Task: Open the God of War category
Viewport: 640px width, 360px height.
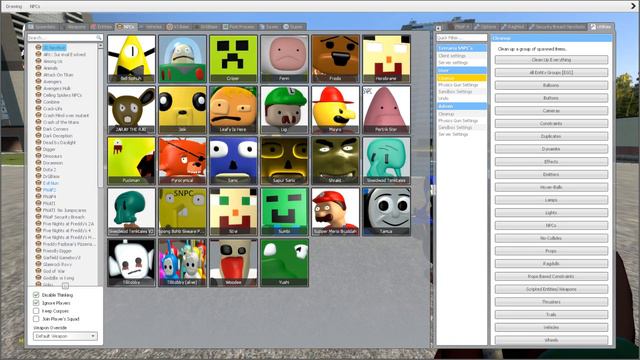Action: (x=54, y=271)
